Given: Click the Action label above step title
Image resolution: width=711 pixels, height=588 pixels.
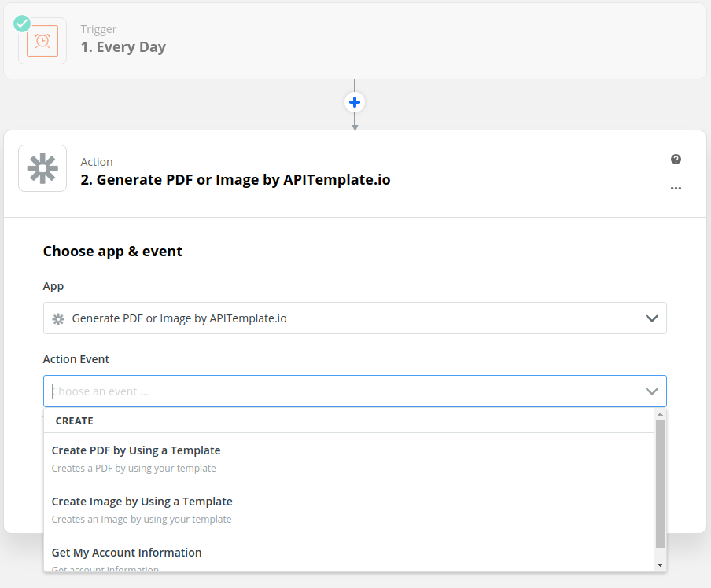Looking at the screenshot, I should point(97,162).
